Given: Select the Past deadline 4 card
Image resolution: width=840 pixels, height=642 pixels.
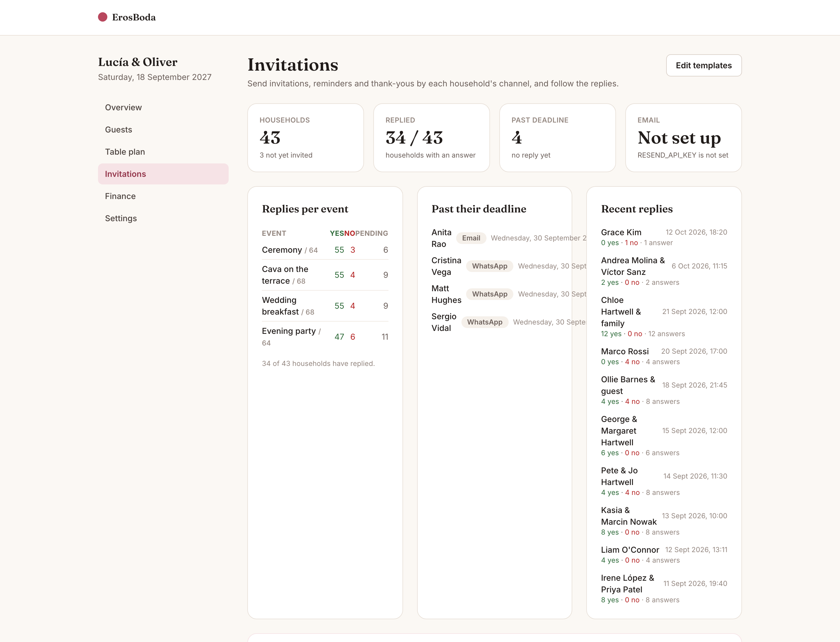Looking at the screenshot, I should [x=557, y=137].
